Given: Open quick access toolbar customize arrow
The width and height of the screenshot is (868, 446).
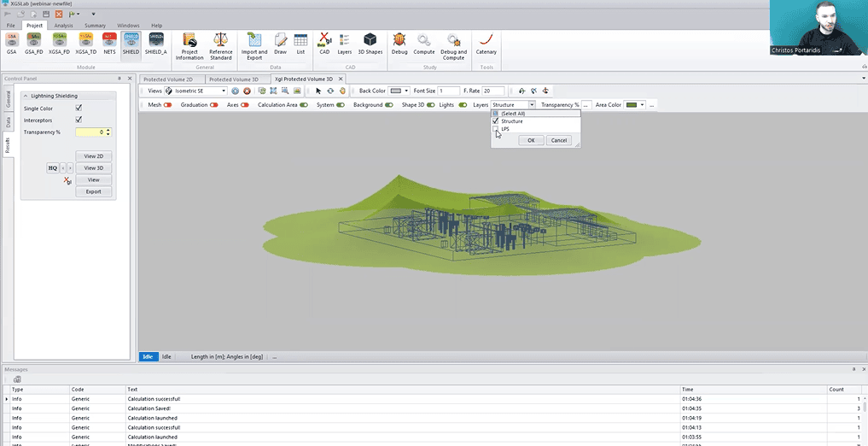Looking at the screenshot, I should coord(93,14).
